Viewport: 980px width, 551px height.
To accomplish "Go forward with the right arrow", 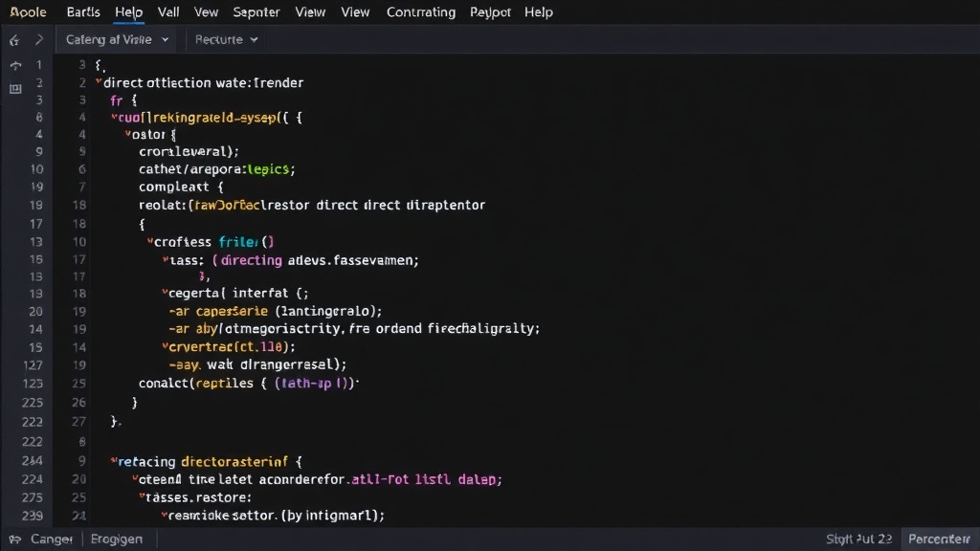I will (39, 40).
